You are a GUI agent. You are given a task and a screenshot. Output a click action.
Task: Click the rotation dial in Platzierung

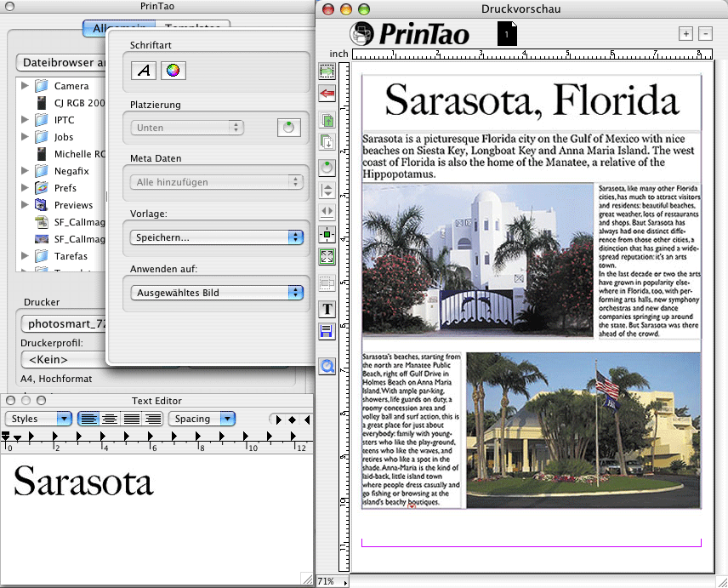289,128
